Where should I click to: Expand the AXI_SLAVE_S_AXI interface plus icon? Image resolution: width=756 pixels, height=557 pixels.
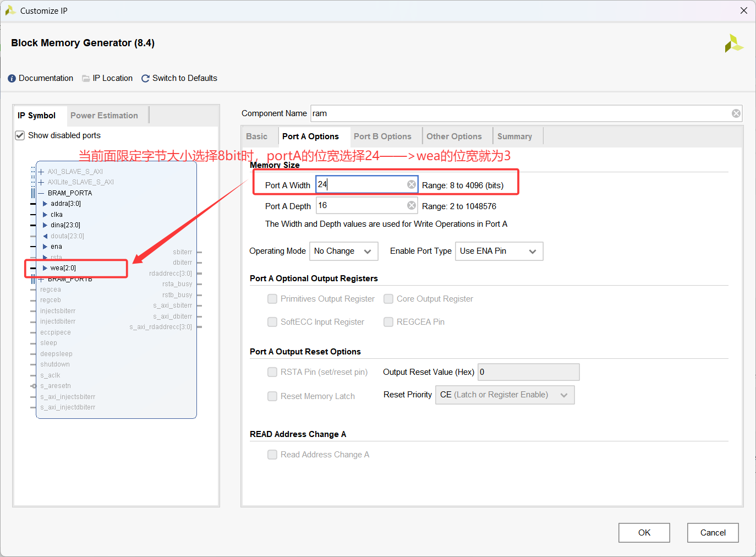(x=41, y=172)
